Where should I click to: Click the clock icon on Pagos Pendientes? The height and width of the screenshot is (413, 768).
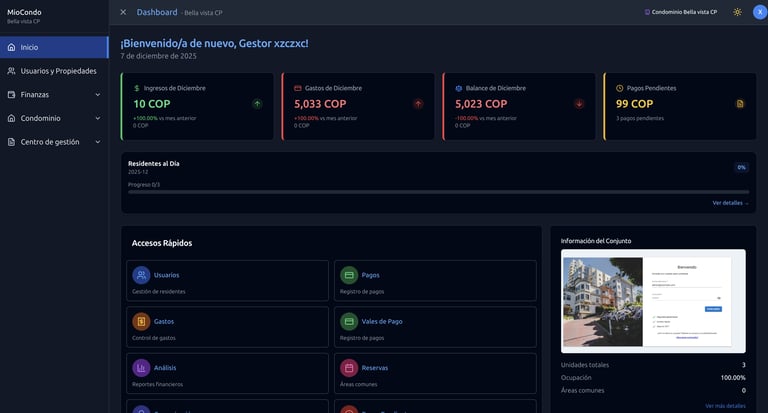pyautogui.click(x=620, y=88)
